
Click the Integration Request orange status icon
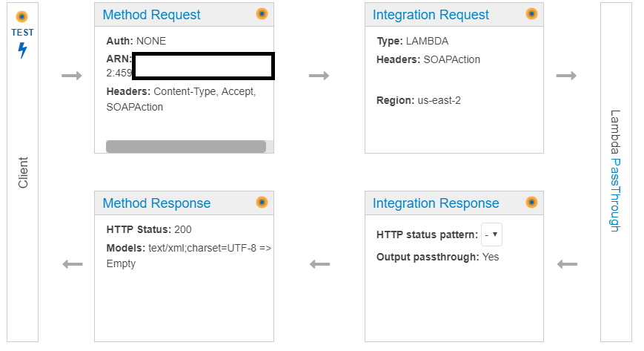(531, 13)
